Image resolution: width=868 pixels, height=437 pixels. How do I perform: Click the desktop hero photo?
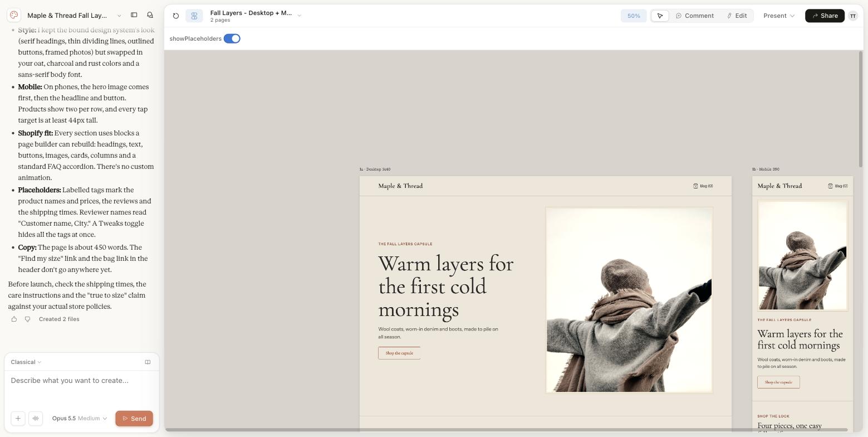coord(629,300)
